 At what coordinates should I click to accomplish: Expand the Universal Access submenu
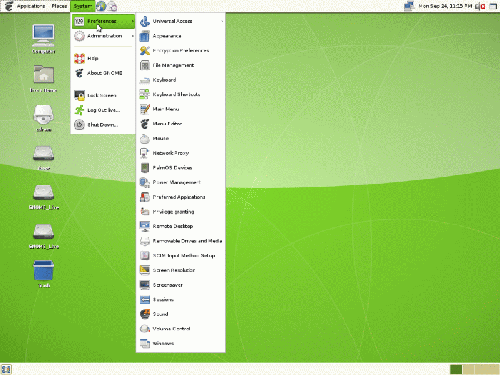181,21
